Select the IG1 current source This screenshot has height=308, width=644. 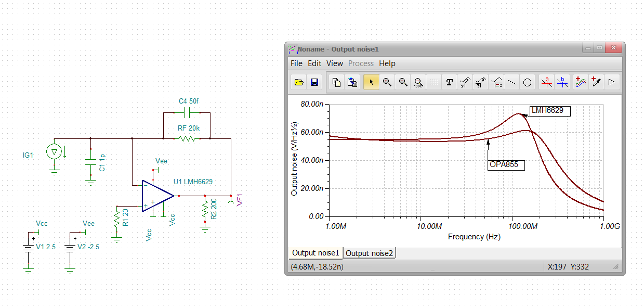point(54,152)
